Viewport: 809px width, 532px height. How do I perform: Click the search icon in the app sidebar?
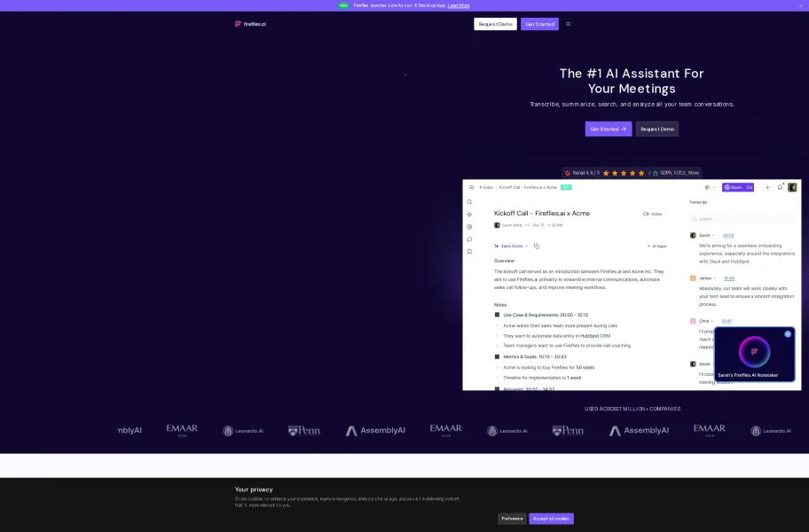point(469,202)
